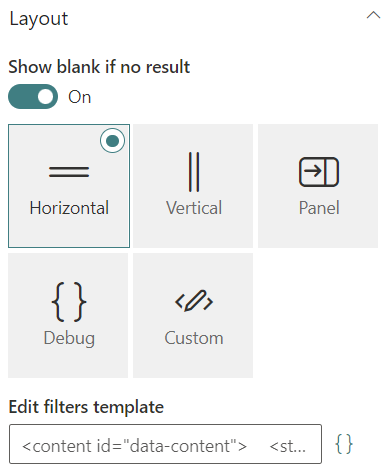Click the On label beside the toggle
The image size is (389, 473).
coord(80,97)
